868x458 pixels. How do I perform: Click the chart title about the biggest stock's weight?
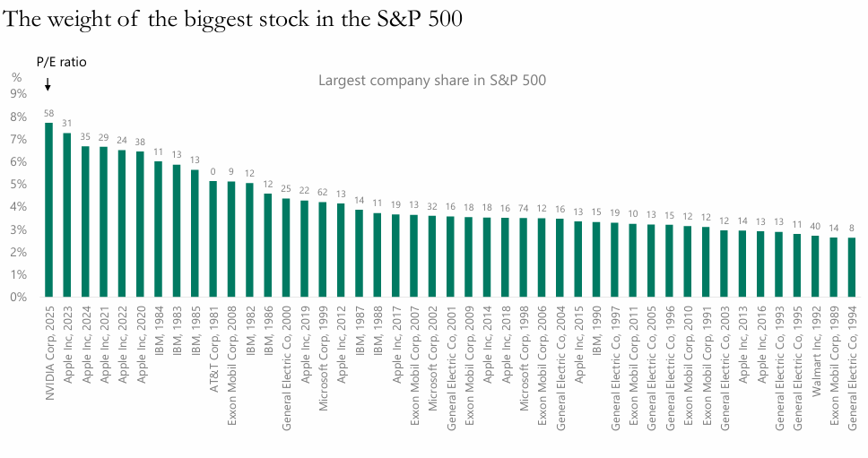click(x=234, y=20)
